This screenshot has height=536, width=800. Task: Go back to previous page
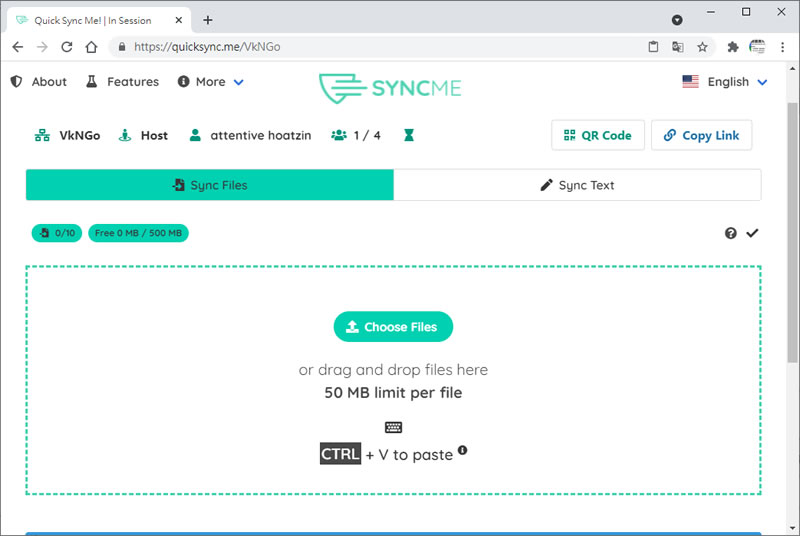[x=18, y=47]
